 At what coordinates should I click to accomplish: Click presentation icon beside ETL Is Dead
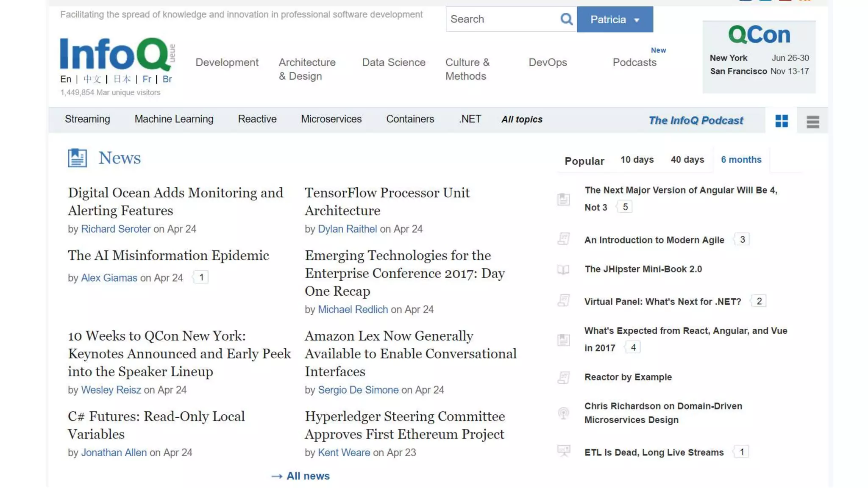pyautogui.click(x=563, y=451)
